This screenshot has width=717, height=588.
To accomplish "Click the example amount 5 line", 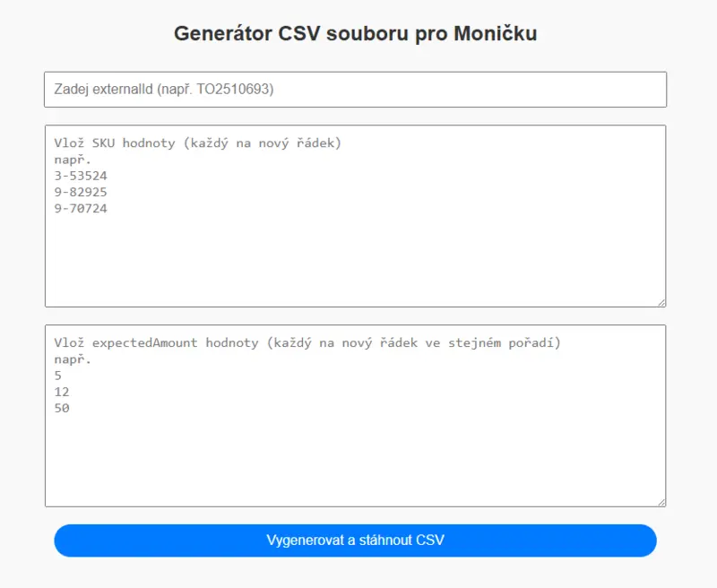I will click(x=58, y=376).
